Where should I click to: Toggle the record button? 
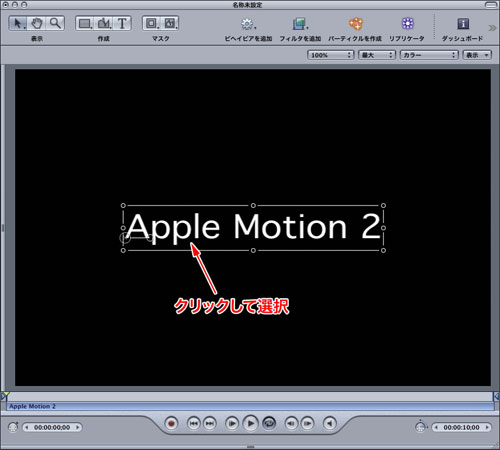(171, 423)
